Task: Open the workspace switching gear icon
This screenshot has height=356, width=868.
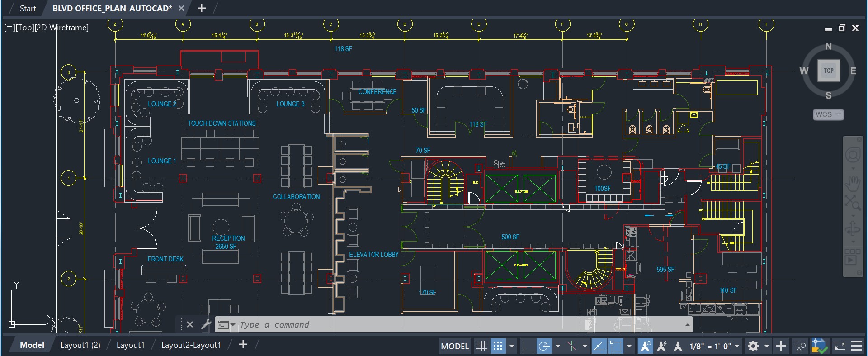Action: coord(753,346)
